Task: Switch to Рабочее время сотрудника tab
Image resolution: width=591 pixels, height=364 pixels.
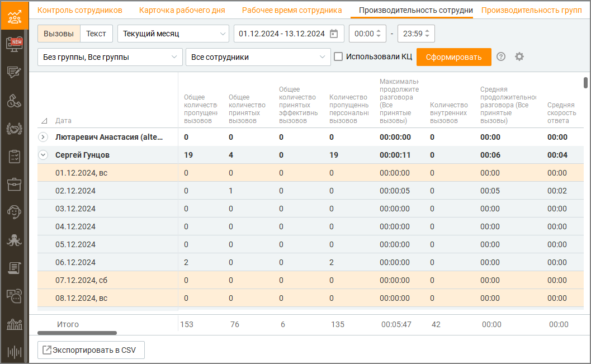Action: click(292, 10)
